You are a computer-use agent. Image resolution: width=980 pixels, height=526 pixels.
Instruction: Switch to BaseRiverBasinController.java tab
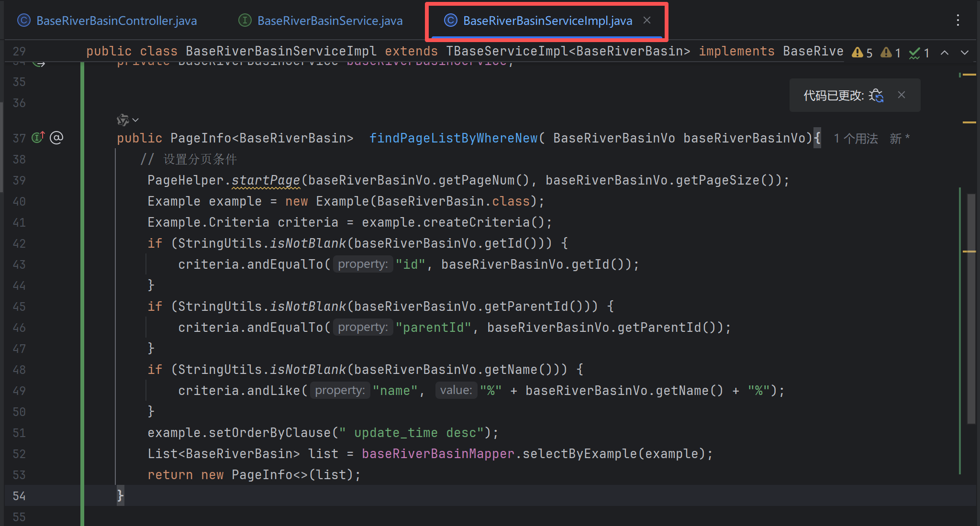coord(116,21)
